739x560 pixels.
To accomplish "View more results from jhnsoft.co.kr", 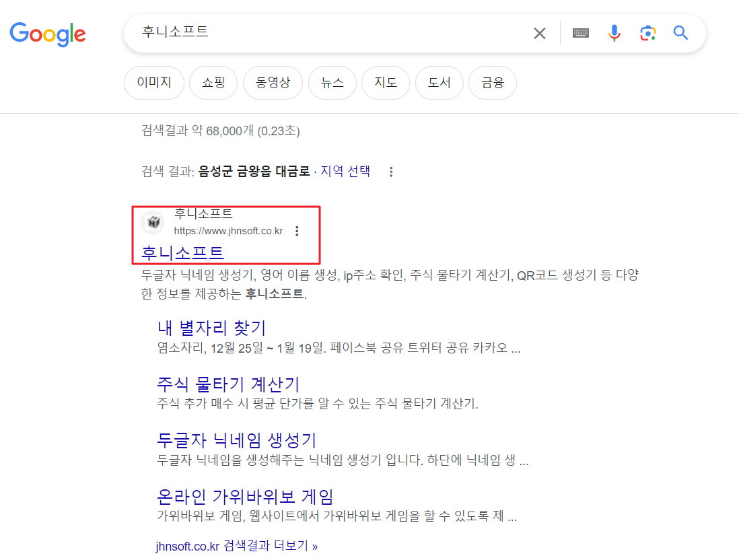I will (x=237, y=546).
